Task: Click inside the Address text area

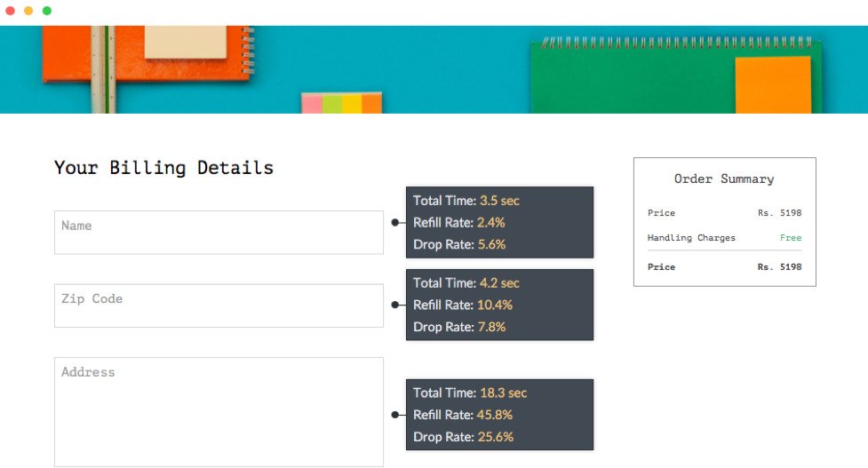Action: tap(219, 412)
